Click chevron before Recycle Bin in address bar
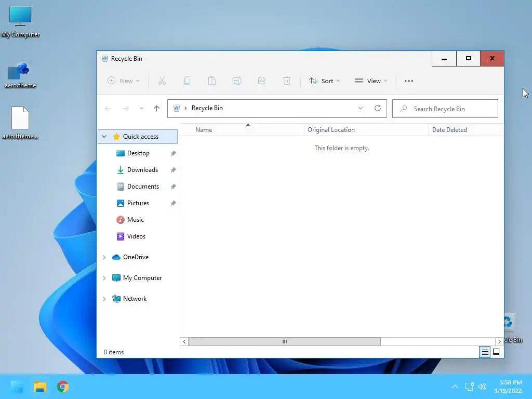This screenshot has width=532, height=399. [185, 108]
